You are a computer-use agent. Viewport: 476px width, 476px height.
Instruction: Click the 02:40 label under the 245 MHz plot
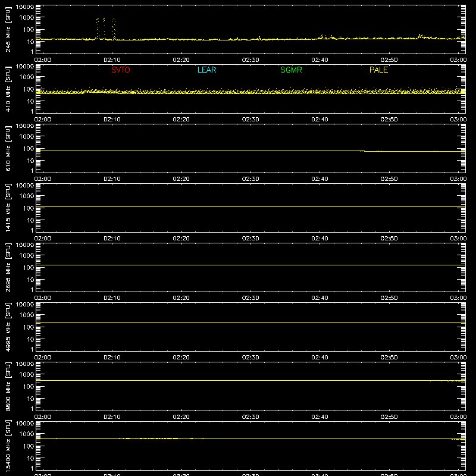320,60
